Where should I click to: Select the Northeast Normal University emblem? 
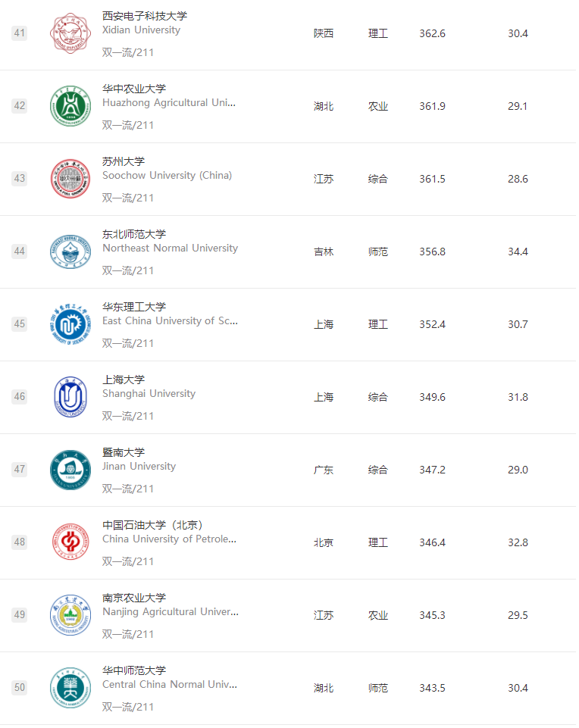click(70, 252)
